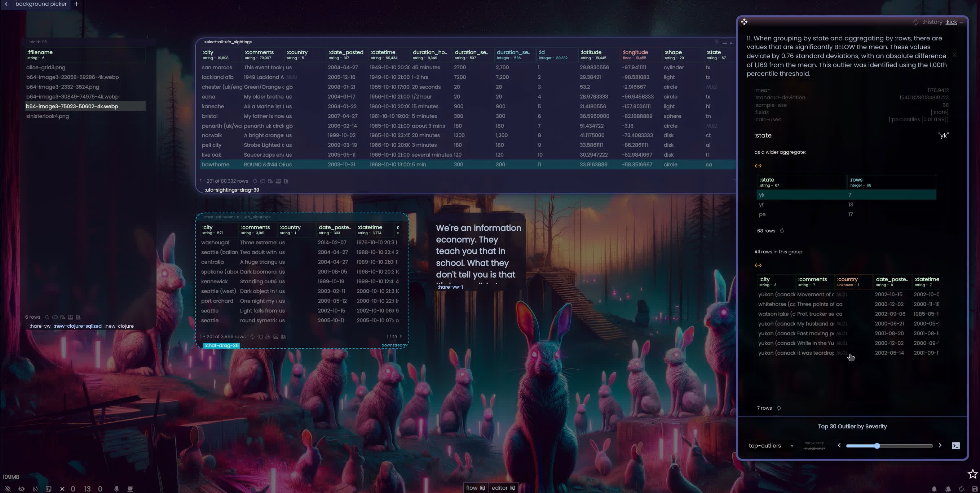The image size is (980, 493).
Task: Switch to the flow tab
Action: click(475, 488)
